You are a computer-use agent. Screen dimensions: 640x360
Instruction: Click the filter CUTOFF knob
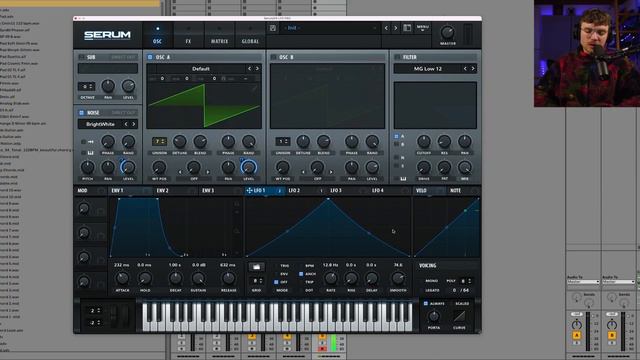tap(424, 142)
